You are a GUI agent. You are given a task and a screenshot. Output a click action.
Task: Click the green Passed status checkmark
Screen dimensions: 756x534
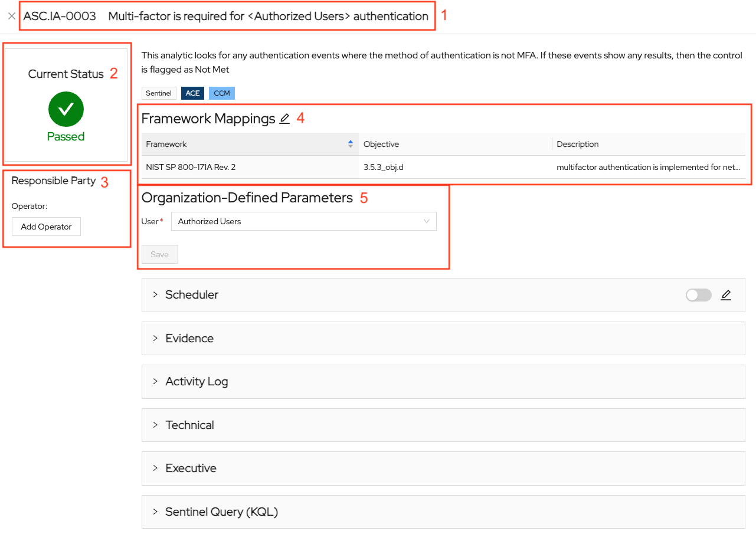[66, 109]
